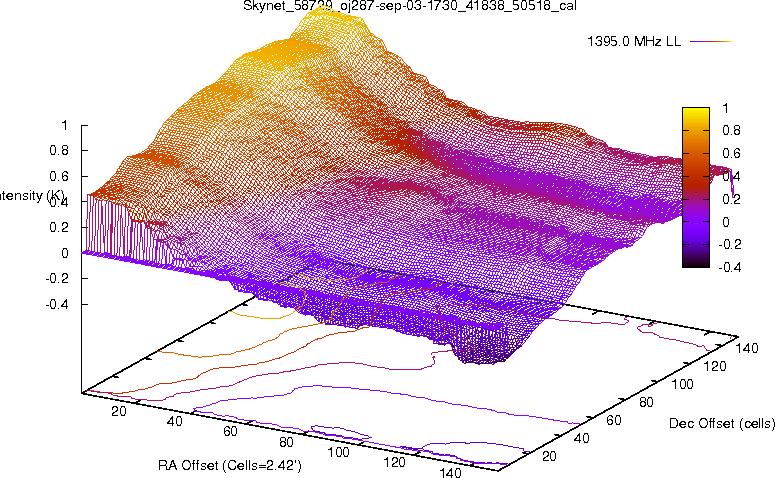Select intensity axis tick label 0.2
This screenshot has width=775, height=478.
pyautogui.click(x=59, y=227)
